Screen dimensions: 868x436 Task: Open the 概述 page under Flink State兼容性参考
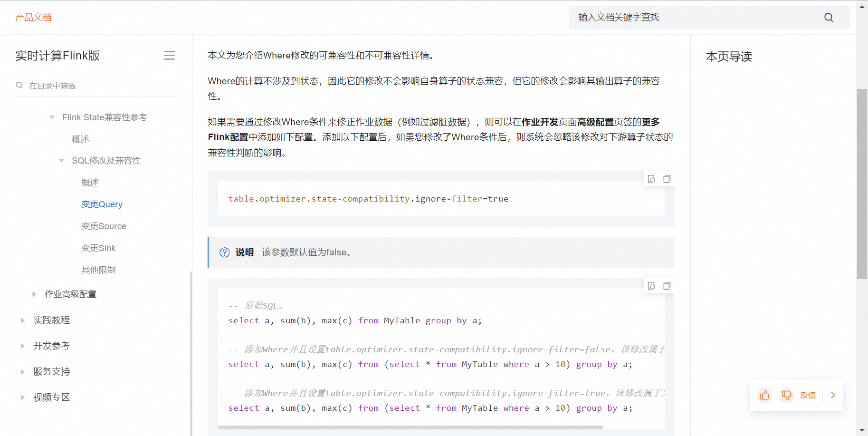[x=80, y=139]
